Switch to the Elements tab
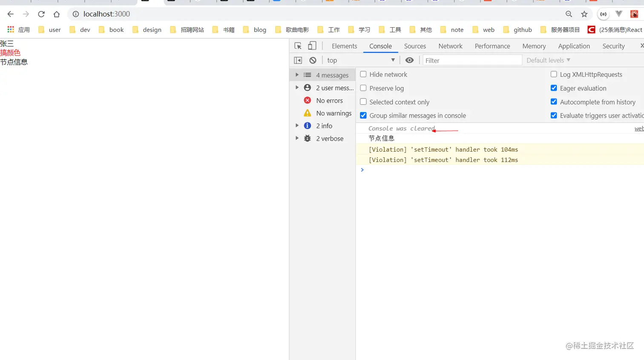This screenshot has width=644, height=360. click(344, 46)
